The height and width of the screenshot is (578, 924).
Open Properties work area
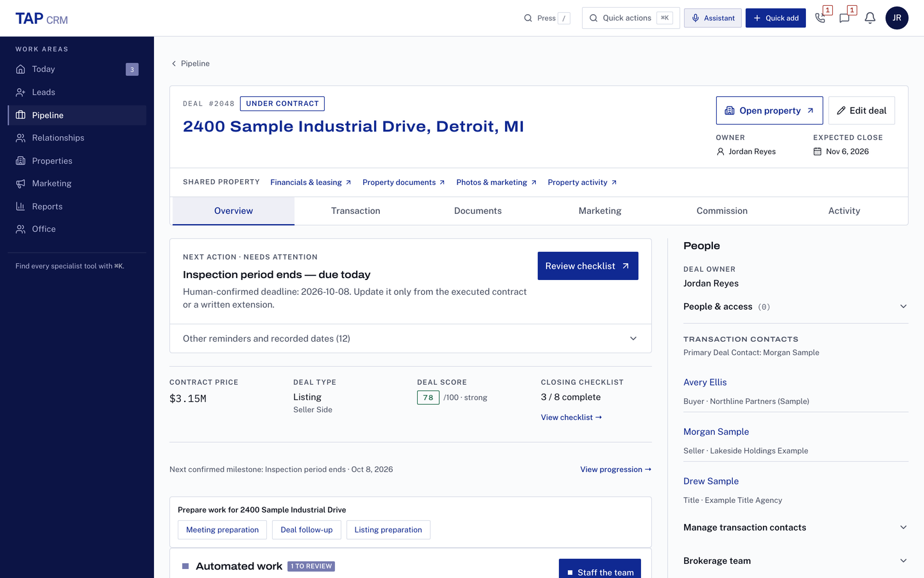77,161
